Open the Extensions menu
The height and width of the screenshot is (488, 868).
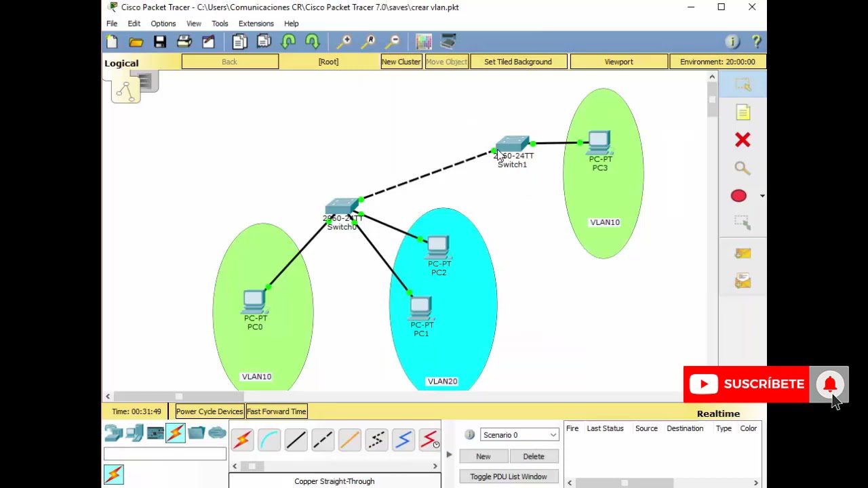256,24
